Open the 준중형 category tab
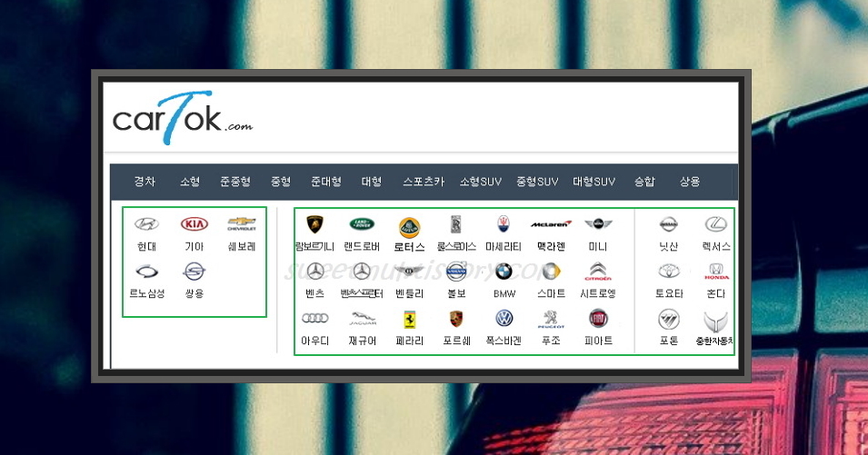Image resolution: width=868 pixels, height=455 pixels. [235, 182]
